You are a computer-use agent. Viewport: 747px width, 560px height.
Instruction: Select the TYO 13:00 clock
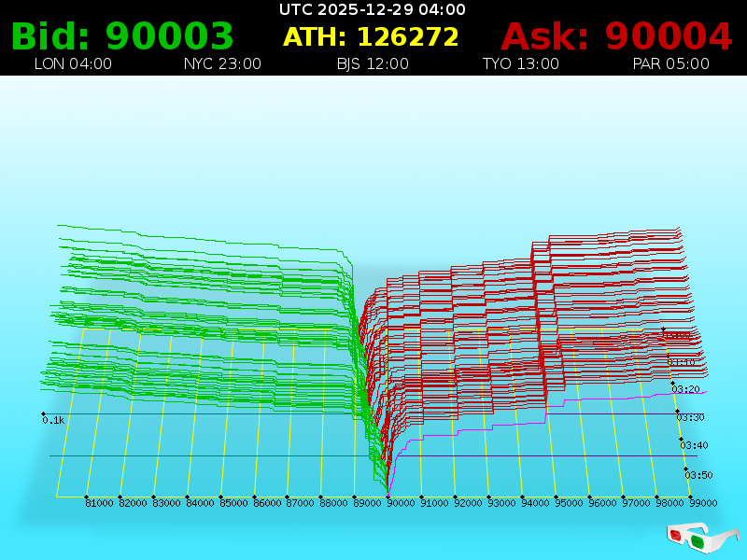(x=520, y=64)
